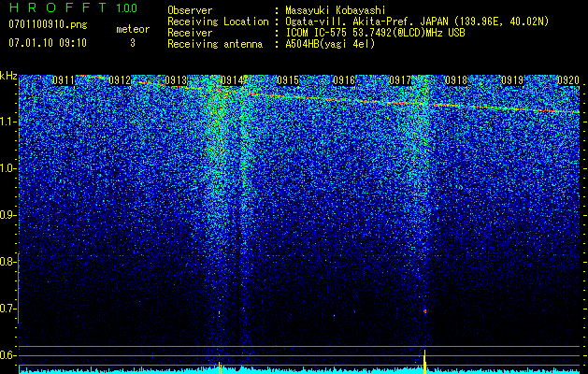
Task: Click the small yellow power spike near 0914
Action: 220,367
